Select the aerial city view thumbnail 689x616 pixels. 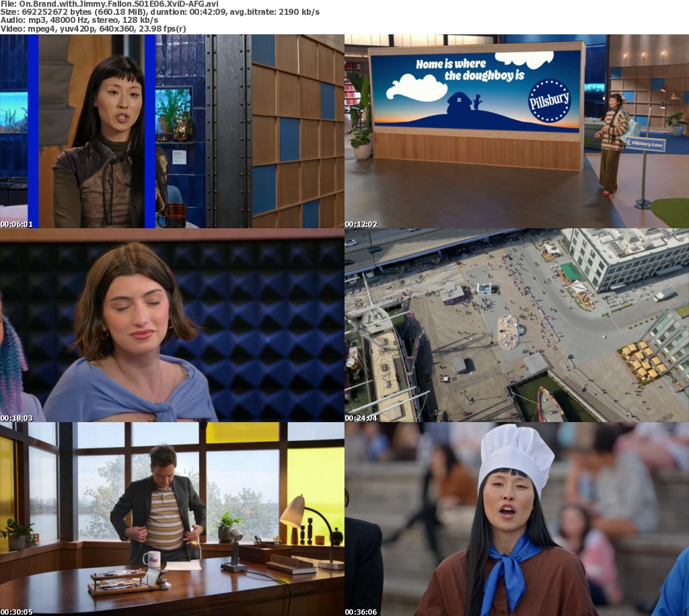[x=516, y=325]
